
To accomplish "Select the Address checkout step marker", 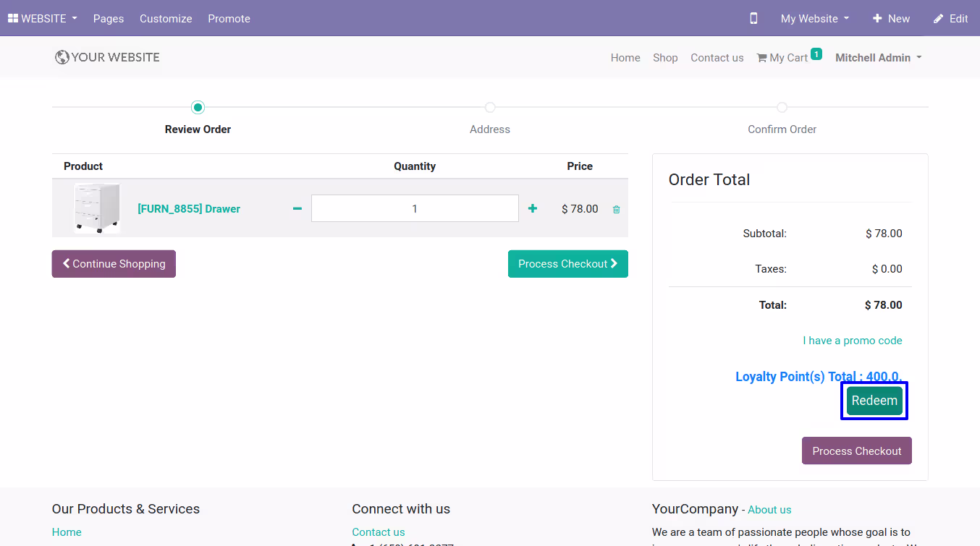I will pos(490,107).
